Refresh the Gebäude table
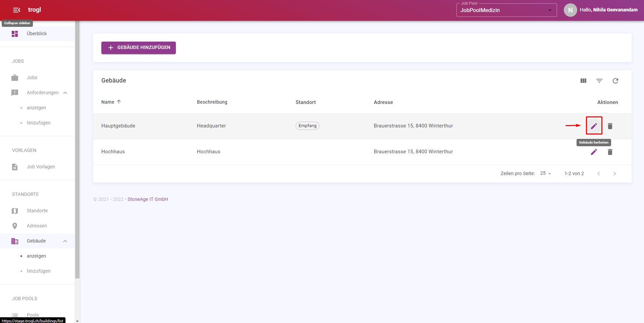Screen dimensions: 644x323 point(615,81)
